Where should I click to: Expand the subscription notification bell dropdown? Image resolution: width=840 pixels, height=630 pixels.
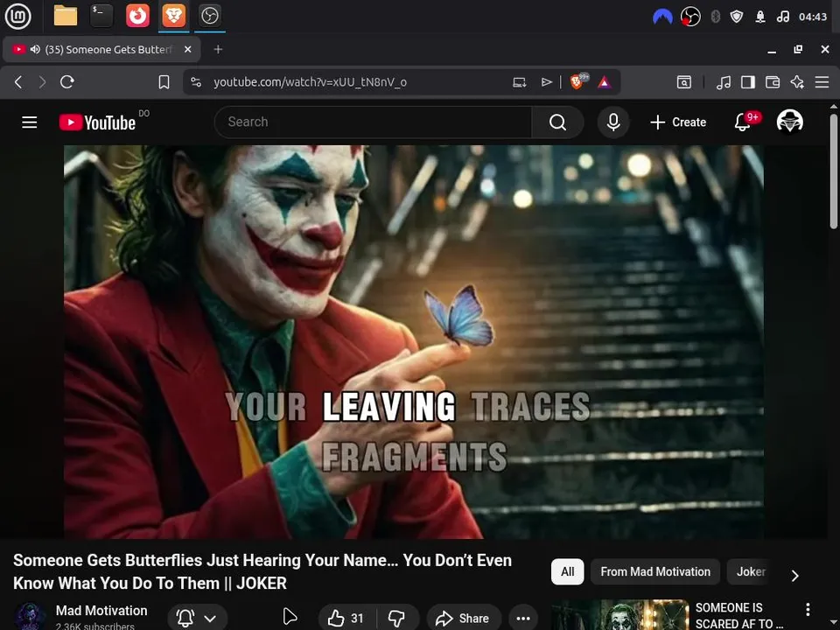197,619
